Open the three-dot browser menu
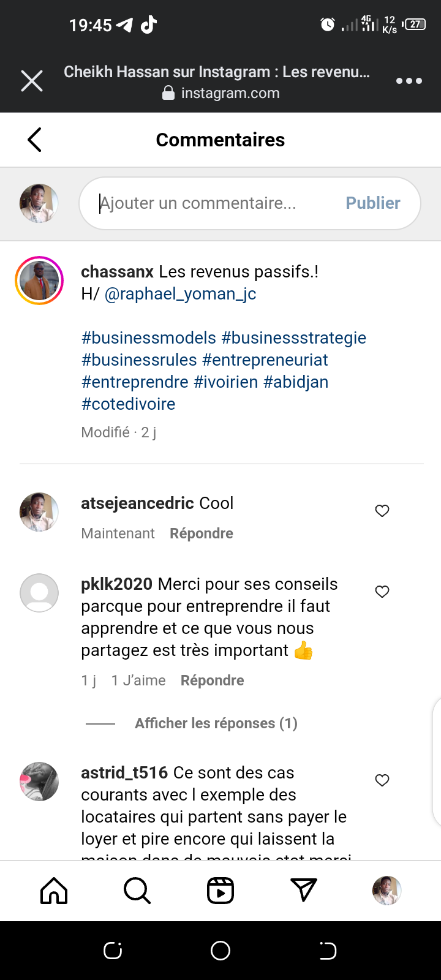Image resolution: width=441 pixels, height=980 pixels. click(409, 81)
